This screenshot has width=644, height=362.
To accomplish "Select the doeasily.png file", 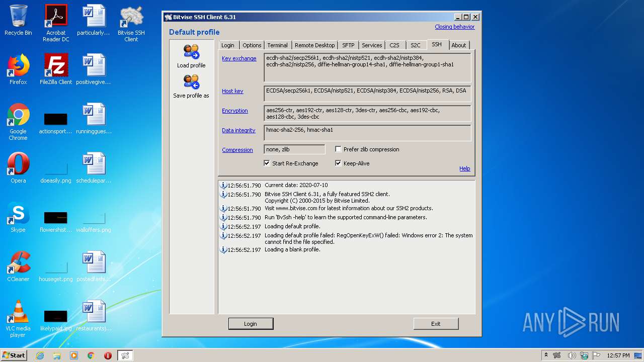I will tap(56, 172).
